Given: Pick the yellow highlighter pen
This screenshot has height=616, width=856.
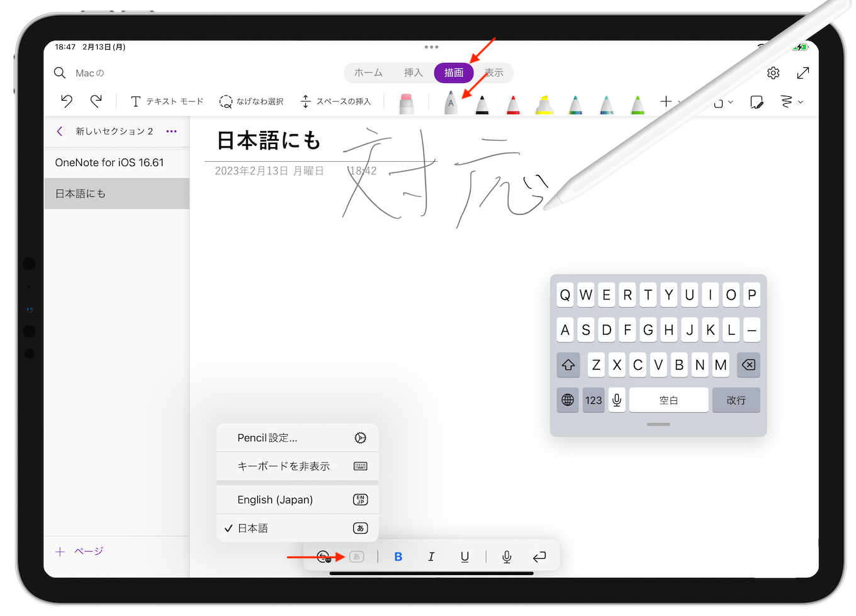Looking at the screenshot, I should (x=544, y=104).
